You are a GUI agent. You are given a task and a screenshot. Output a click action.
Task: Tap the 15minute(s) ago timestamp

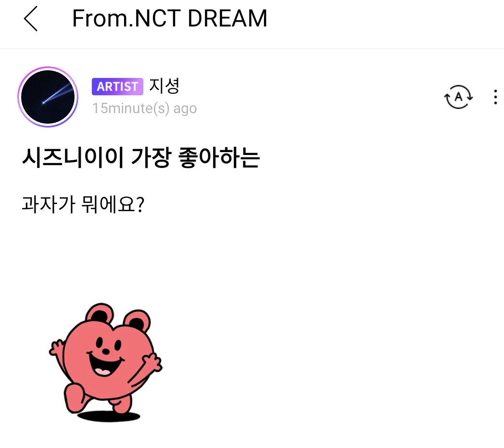click(145, 108)
